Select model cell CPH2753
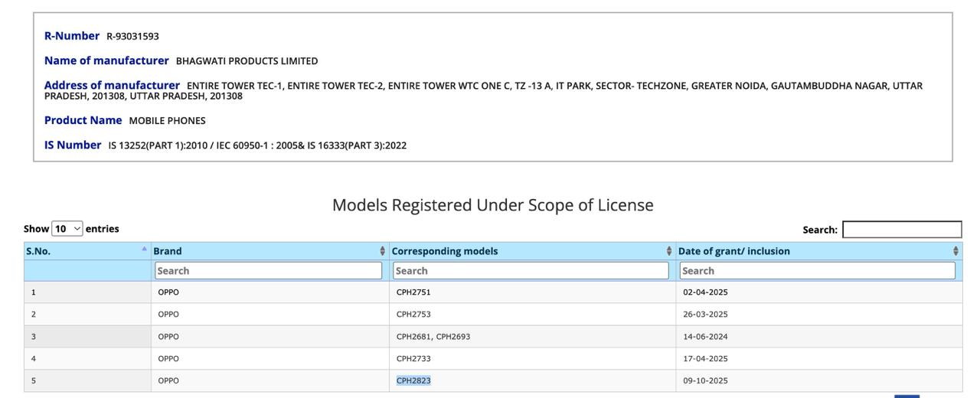 tap(413, 315)
